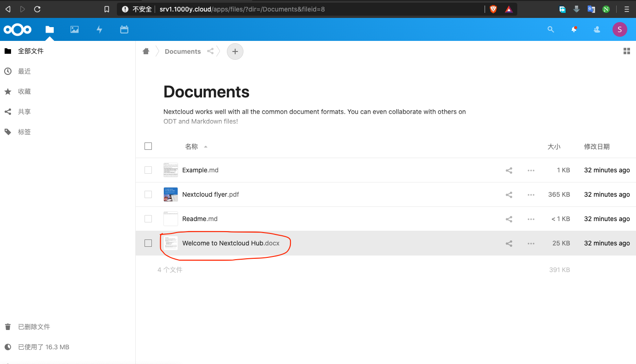Open Readme.md file name

[200, 219]
